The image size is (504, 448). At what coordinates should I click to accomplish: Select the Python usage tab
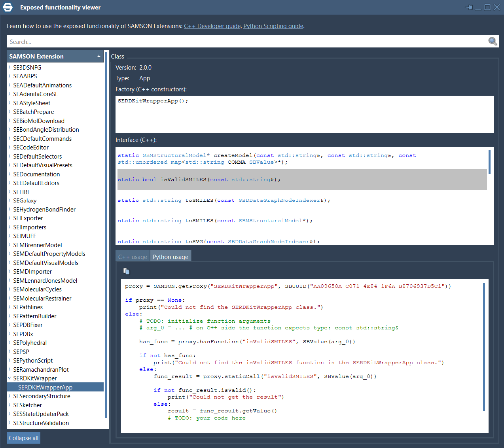tap(170, 256)
